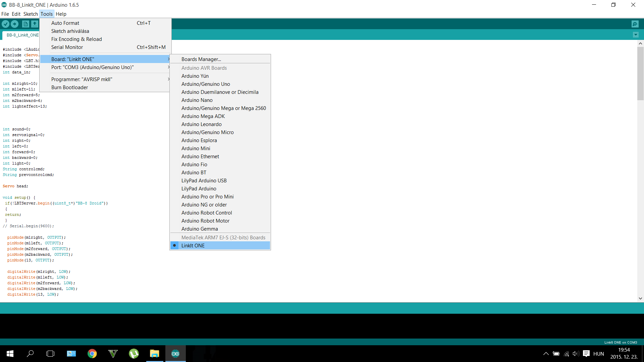Select LinkIt ONE board option
The height and width of the screenshot is (362, 644).
point(193,245)
